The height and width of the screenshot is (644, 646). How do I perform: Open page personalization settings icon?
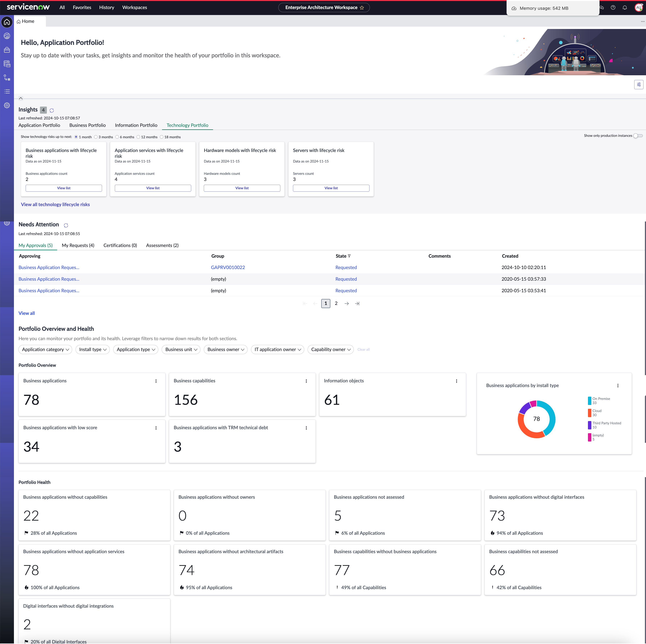[639, 85]
